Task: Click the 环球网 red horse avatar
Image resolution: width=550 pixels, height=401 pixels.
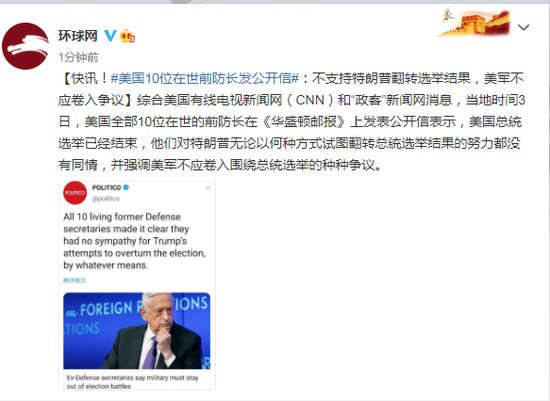Action: click(26, 46)
